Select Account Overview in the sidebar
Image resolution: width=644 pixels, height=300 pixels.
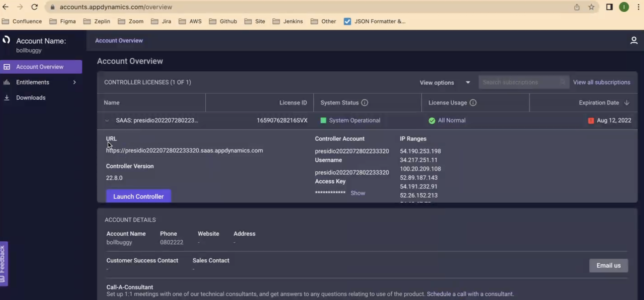coord(40,67)
